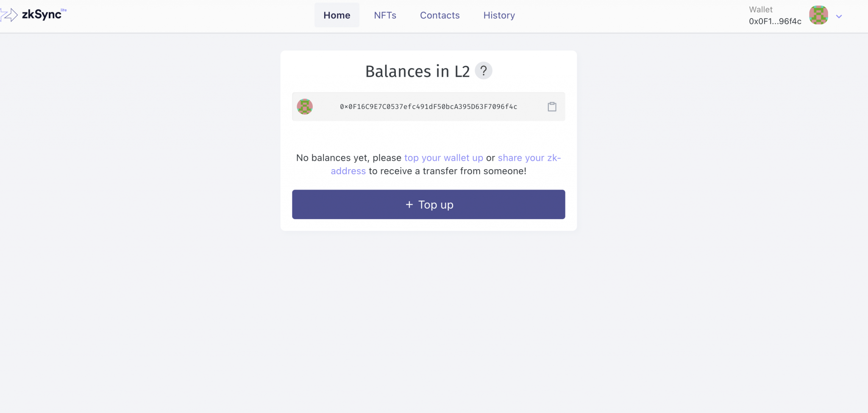Switch to the Contacts tab

coord(440,15)
